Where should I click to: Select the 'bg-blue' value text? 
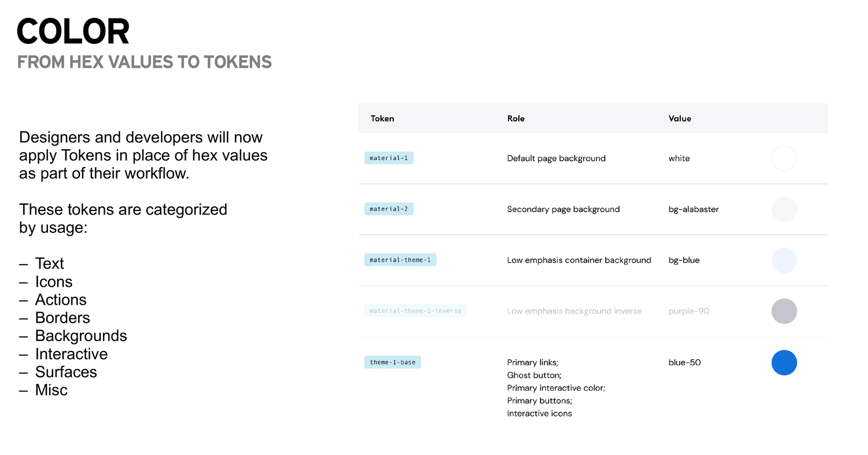point(684,260)
